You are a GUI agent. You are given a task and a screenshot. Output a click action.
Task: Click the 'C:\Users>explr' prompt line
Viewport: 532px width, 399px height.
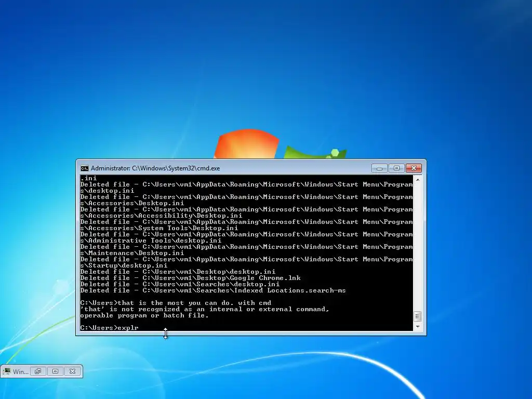pyautogui.click(x=109, y=328)
